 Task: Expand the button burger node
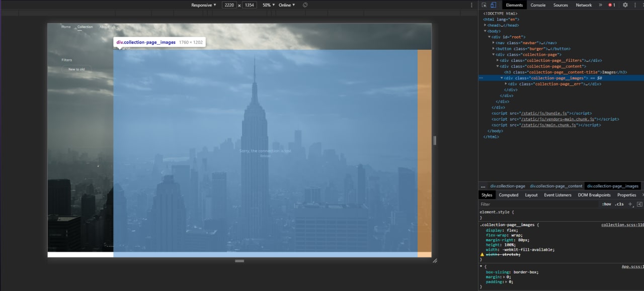494,49
